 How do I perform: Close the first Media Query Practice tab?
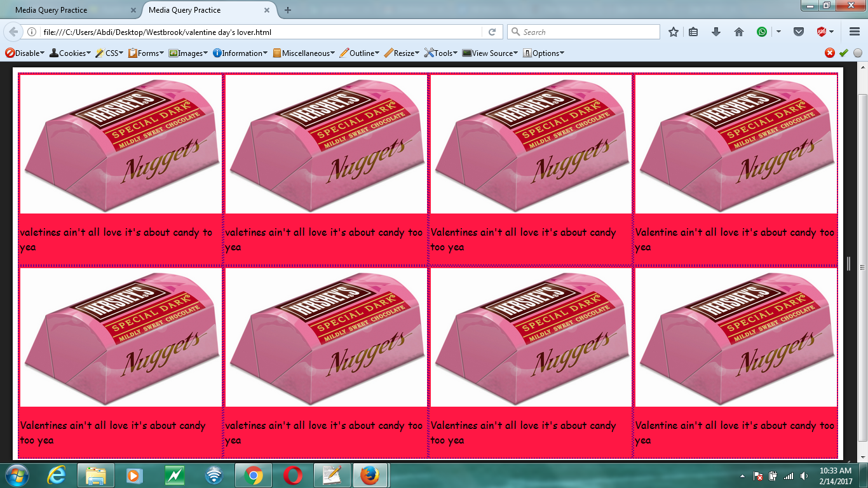133,10
